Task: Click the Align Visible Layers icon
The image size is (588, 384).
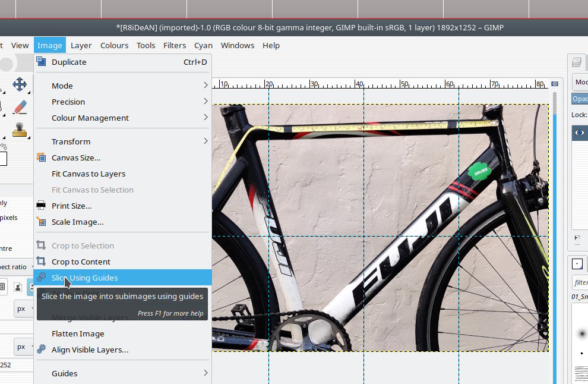Action: coord(41,350)
